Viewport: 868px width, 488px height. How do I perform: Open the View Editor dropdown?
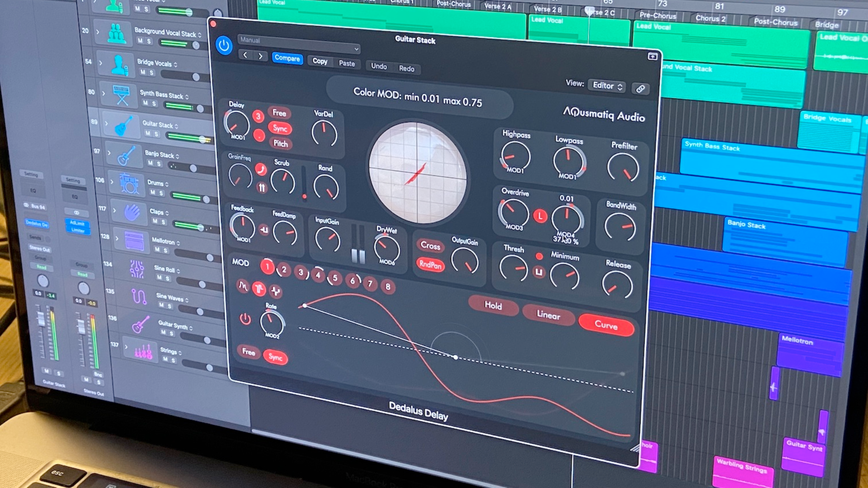click(x=606, y=86)
